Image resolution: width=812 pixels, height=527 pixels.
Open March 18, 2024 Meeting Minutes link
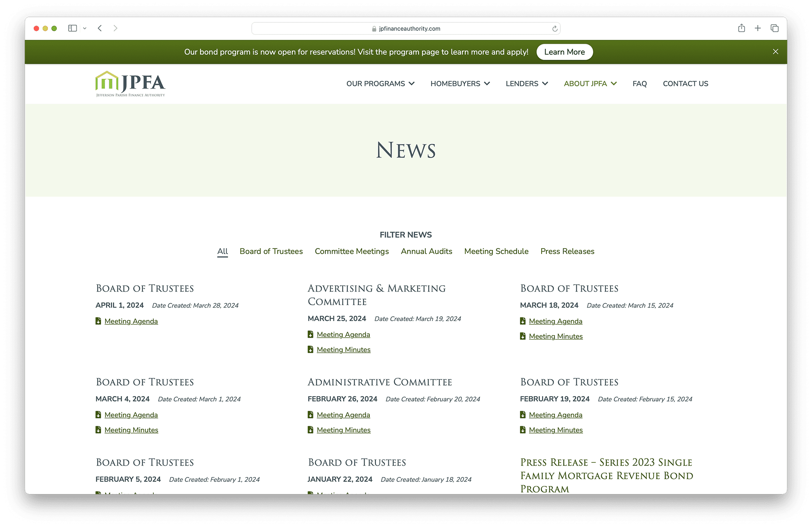[556, 336]
